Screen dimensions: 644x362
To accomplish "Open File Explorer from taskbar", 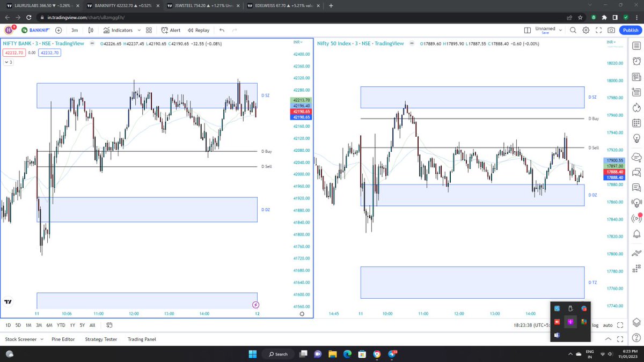I will (332, 354).
